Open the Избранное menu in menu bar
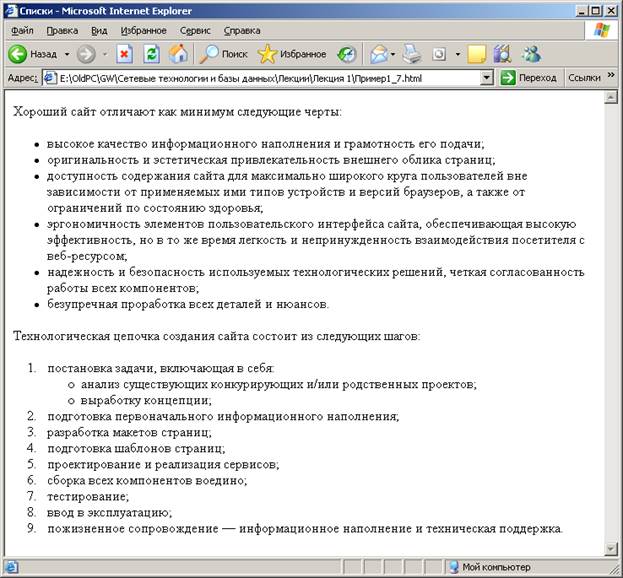The height and width of the screenshot is (578, 623). tap(143, 31)
